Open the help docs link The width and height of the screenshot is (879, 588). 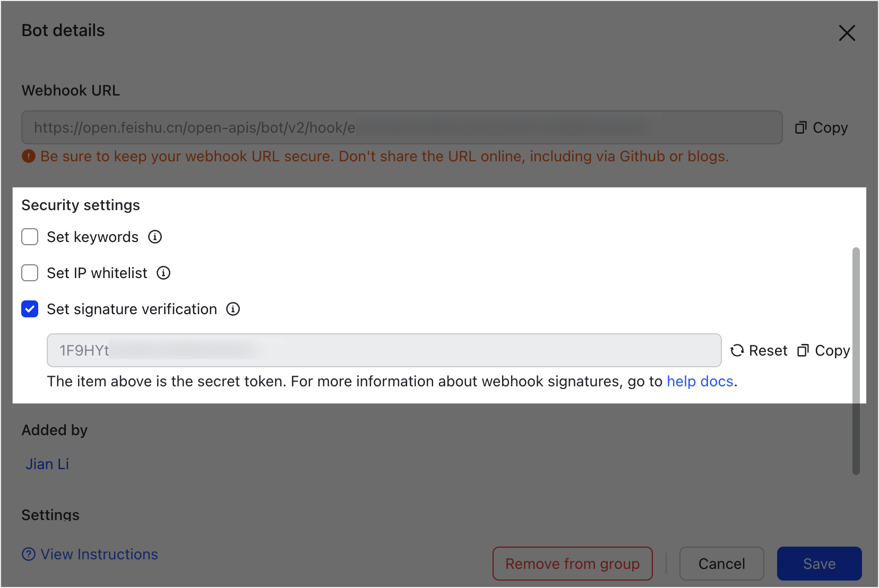pos(700,382)
